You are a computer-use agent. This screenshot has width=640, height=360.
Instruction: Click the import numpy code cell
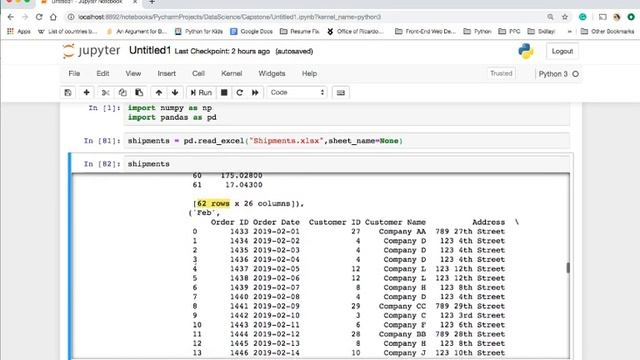pos(347,113)
